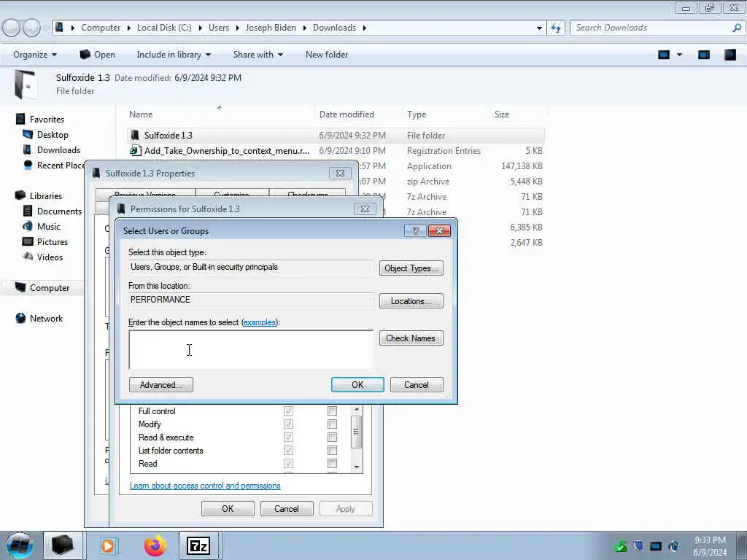Open the 7-Zip icon on the taskbar
Screen dimensions: 747x560
tap(198, 545)
